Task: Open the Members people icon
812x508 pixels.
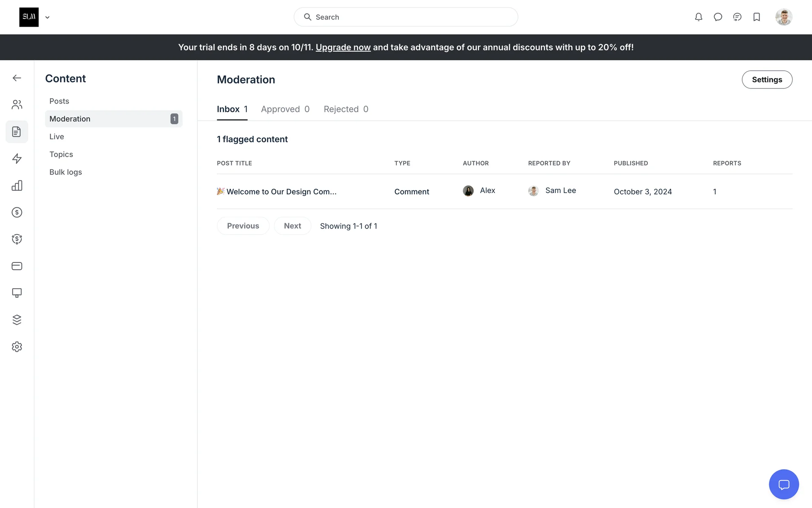Action: pos(17,105)
